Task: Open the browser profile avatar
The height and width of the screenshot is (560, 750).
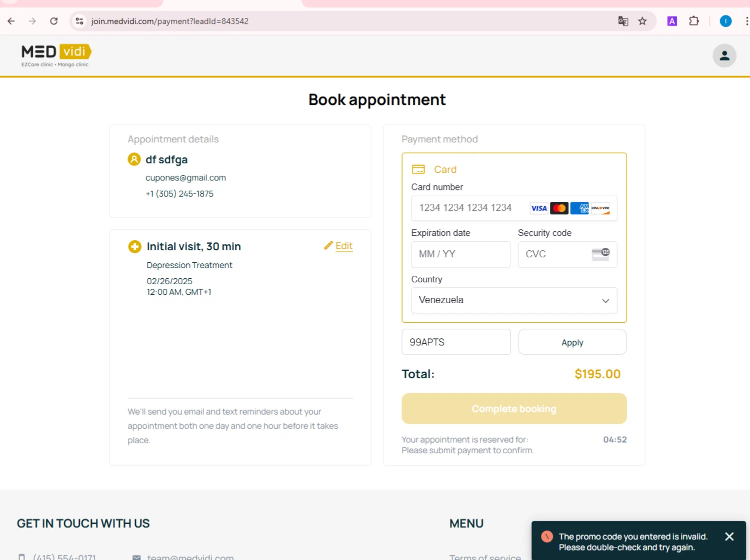Action: tap(725, 21)
